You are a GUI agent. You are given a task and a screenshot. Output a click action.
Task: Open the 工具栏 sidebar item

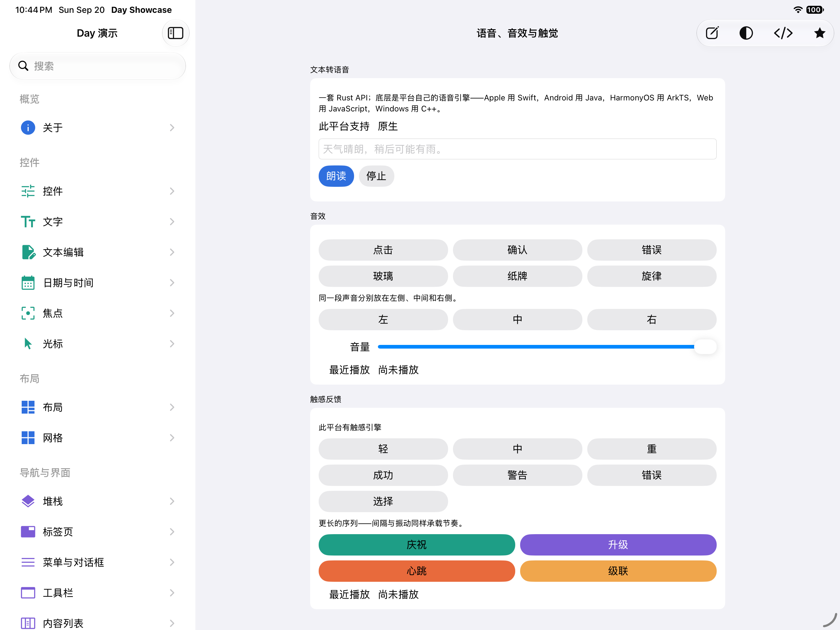coord(98,592)
